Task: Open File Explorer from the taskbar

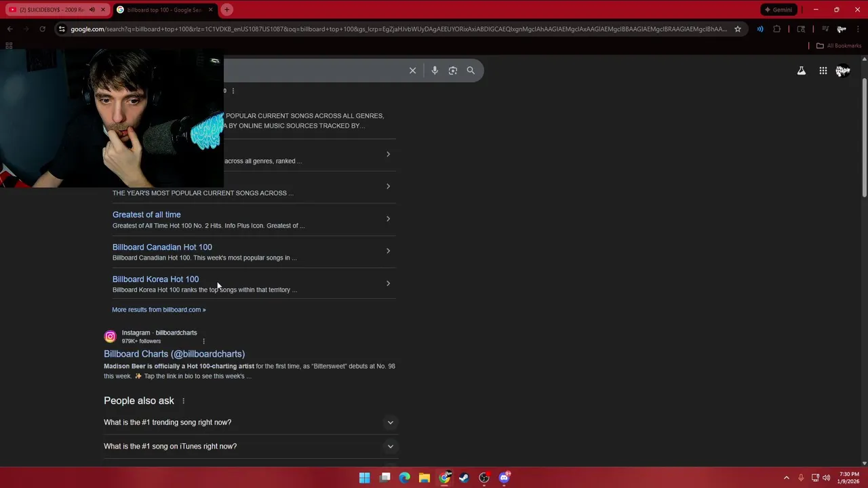Action: coord(425,478)
